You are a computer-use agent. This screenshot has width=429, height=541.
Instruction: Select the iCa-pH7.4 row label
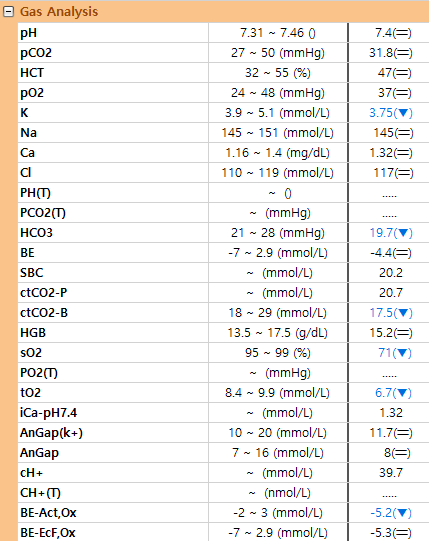48,413
